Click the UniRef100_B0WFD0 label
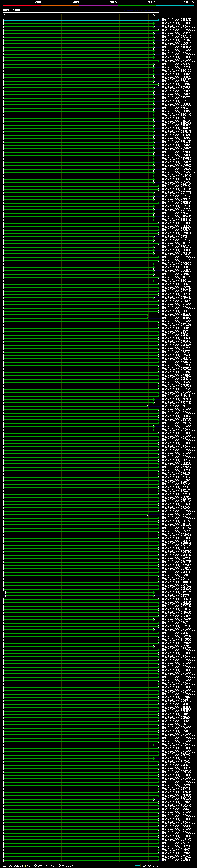The height and width of the screenshot is (868, 197). 176,254
